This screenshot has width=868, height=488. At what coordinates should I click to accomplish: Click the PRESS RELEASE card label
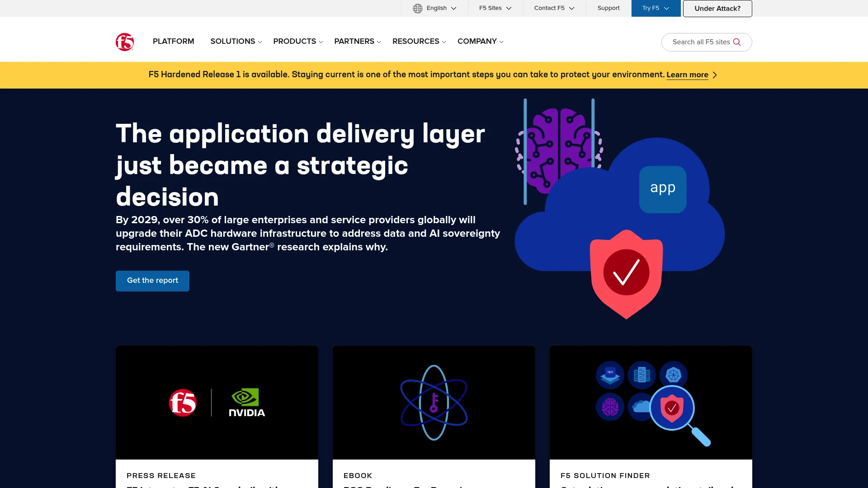[x=161, y=475]
